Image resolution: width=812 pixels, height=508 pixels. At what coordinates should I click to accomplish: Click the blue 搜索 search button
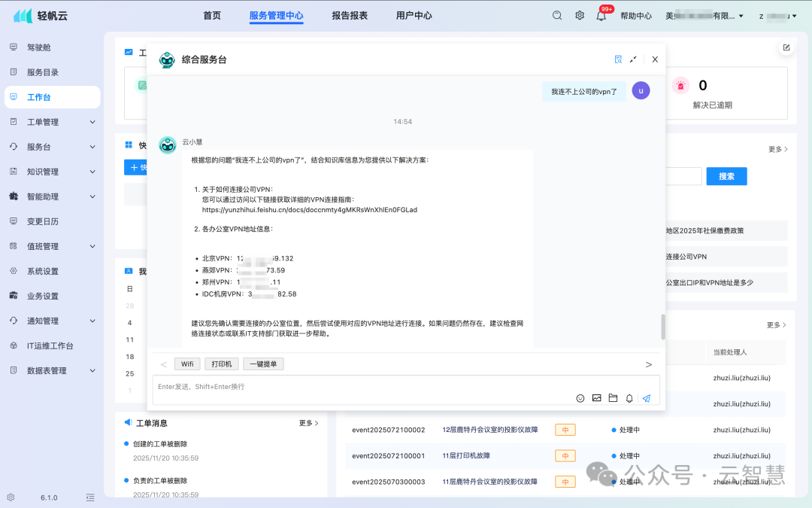[726, 175]
